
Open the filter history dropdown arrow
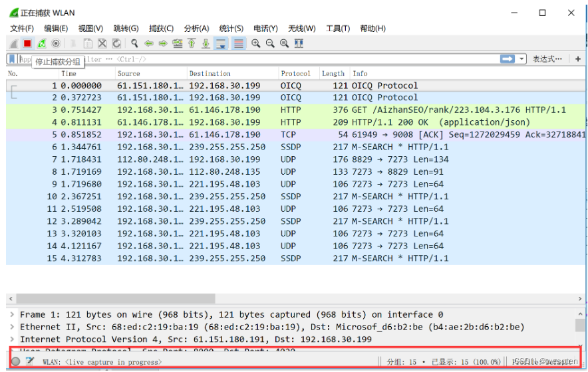point(521,59)
